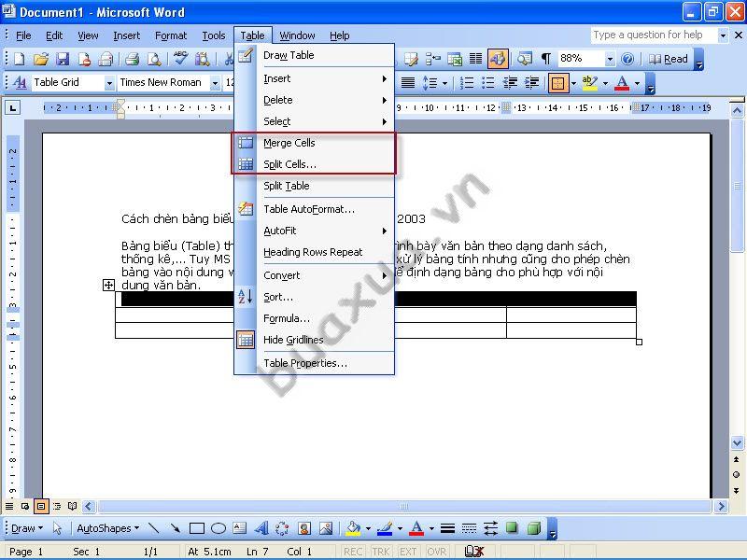The width and height of the screenshot is (747, 560).
Task: Open the Times New Roman font dropdown
Action: 215,83
